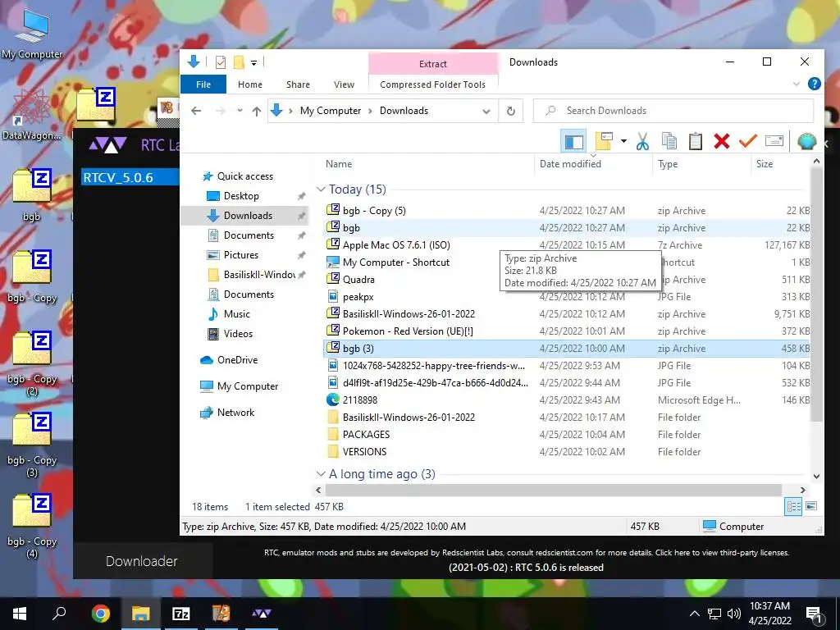
Task: Copy the selected item via toolbar
Action: [669, 141]
